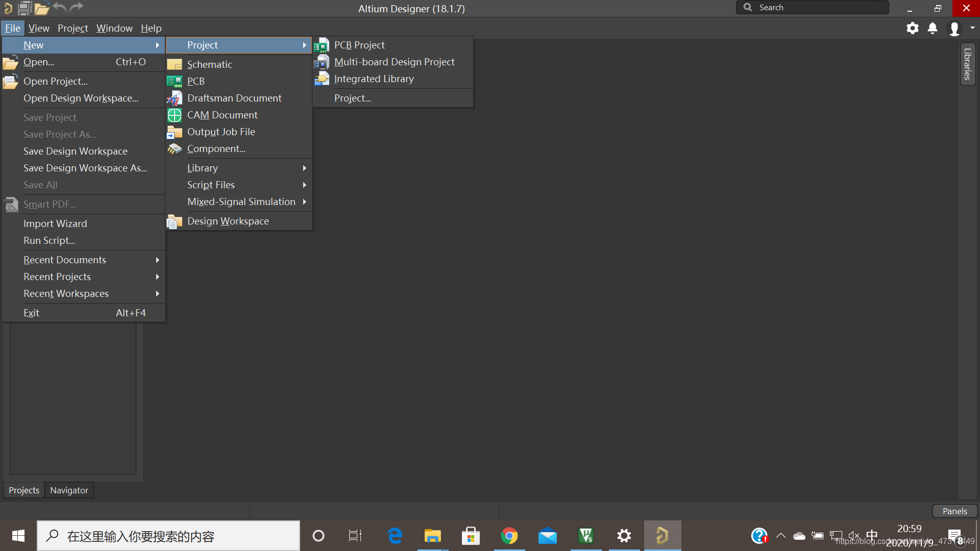Select Multi-board Design Project icon

coord(321,62)
